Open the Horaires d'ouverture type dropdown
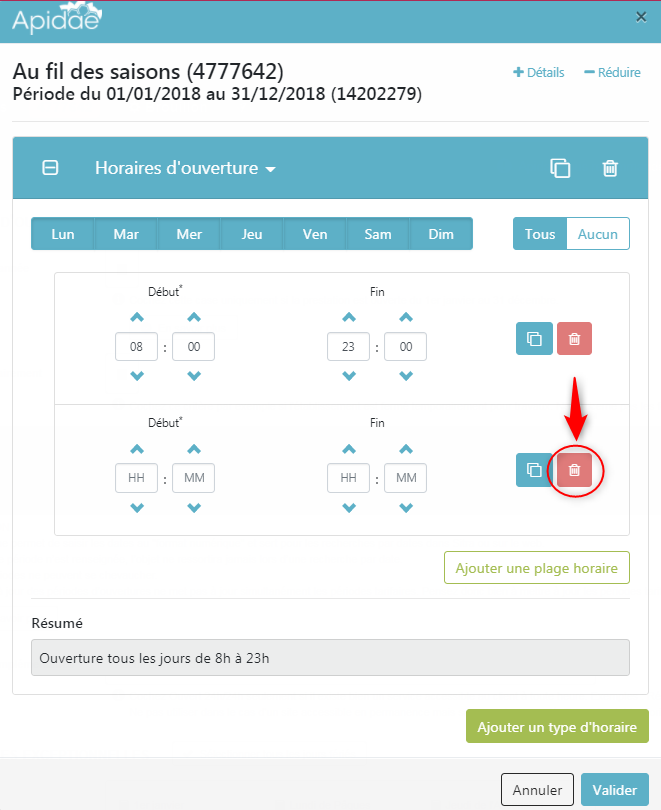The width and height of the screenshot is (661, 810). click(185, 168)
